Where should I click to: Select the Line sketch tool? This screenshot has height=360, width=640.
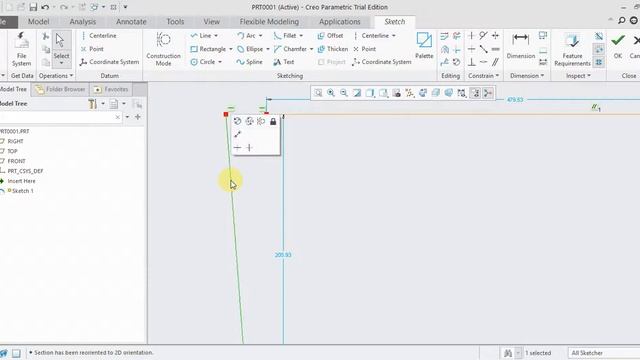(x=201, y=36)
